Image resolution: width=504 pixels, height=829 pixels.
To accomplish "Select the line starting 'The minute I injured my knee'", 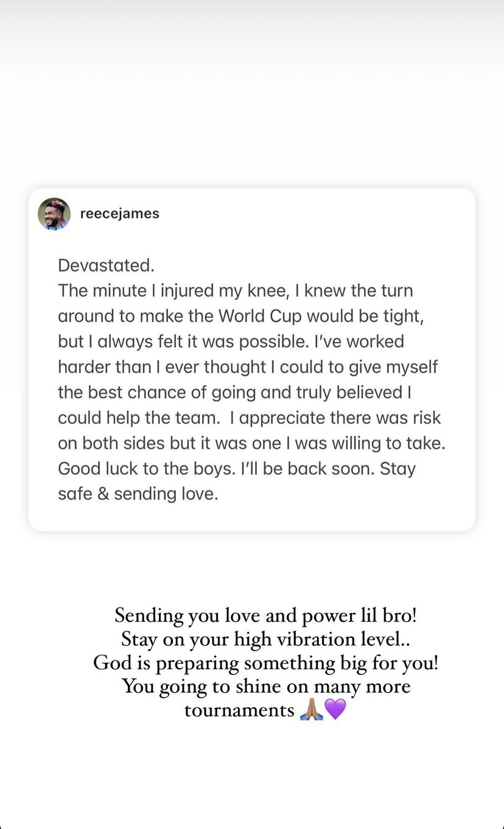I will pos(236,291).
